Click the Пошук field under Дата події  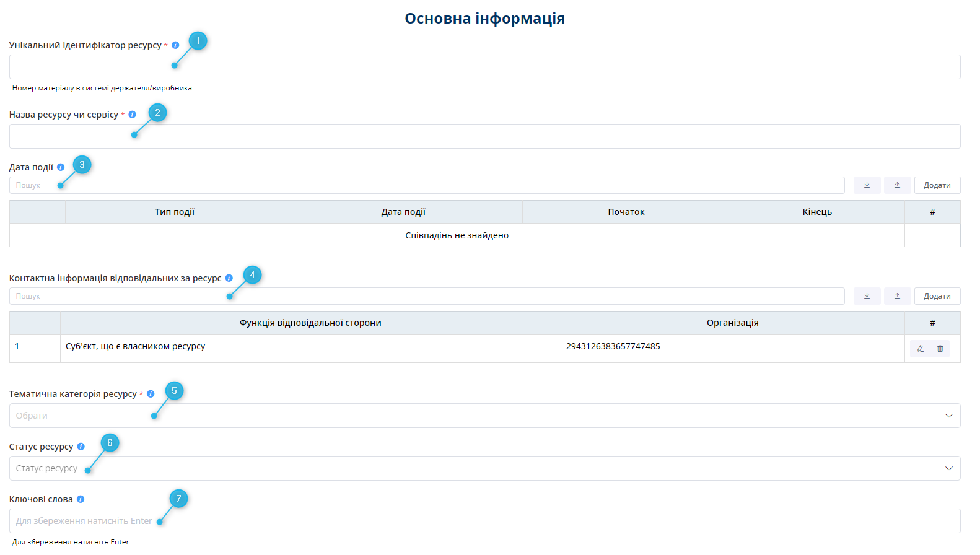pos(427,185)
